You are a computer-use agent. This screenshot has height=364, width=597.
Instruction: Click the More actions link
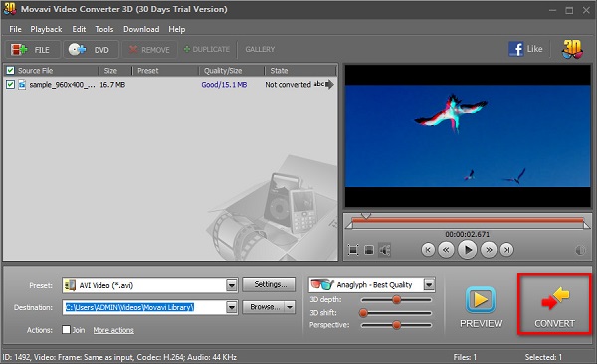[x=113, y=330]
